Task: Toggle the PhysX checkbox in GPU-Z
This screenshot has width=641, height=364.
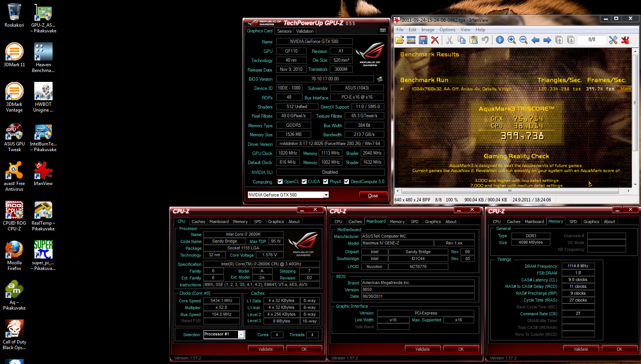Action: [x=326, y=182]
